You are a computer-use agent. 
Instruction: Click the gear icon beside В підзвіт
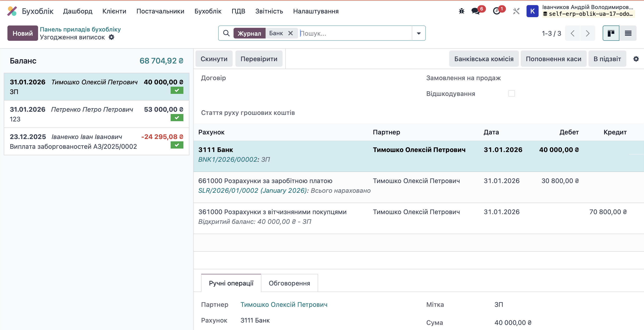[636, 59]
